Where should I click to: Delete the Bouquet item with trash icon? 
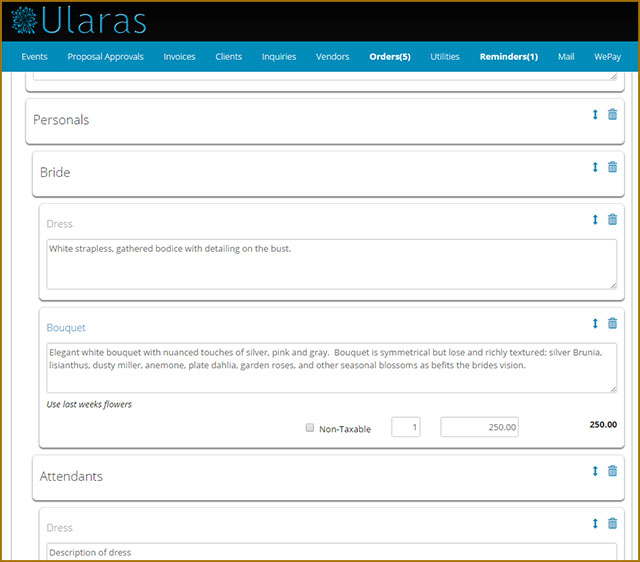click(x=612, y=323)
